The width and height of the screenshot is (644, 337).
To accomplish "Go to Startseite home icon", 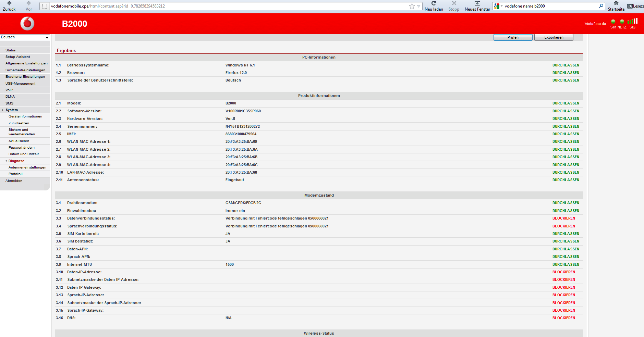I will click(616, 3).
